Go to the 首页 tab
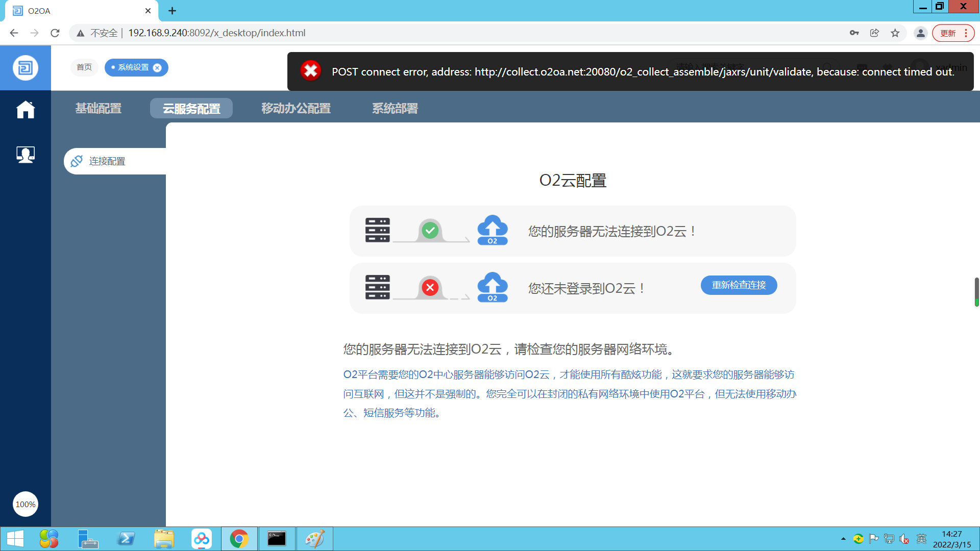 point(84,67)
